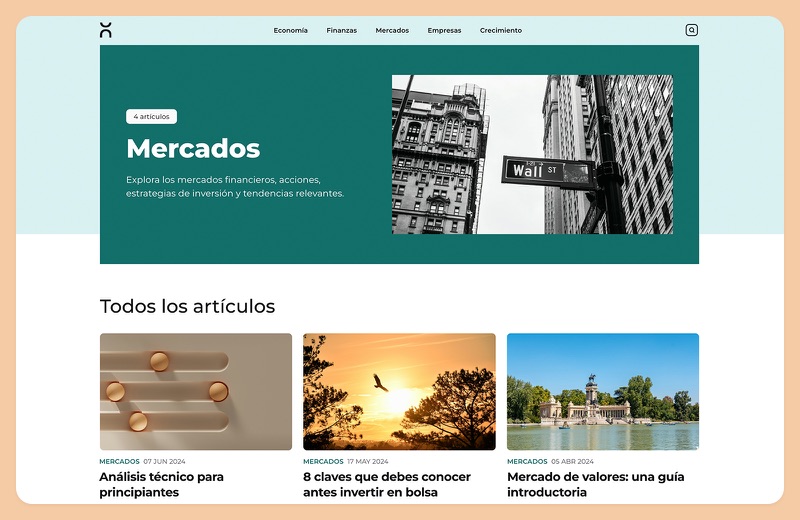Image resolution: width=800 pixels, height=520 pixels.
Task: Open the park lake monument thumbnail
Action: tap(603, 391)
